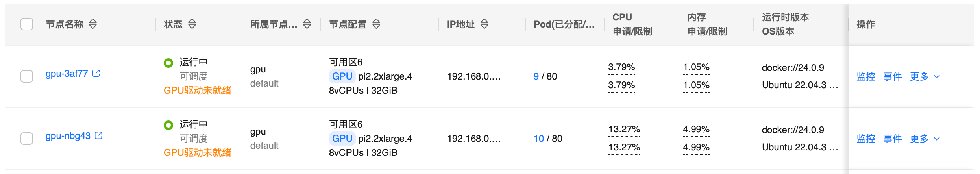The image size is (980, 174).
Task: Toggle the select-all nodes checkbox
Action: [27, 24]
